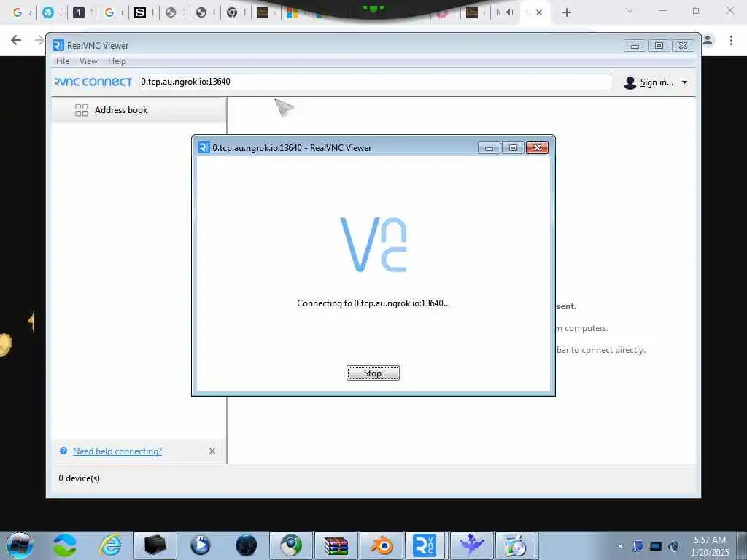Click the VNC address input field
The width and height of the screenshot is (747, 560).
(375, 82)
